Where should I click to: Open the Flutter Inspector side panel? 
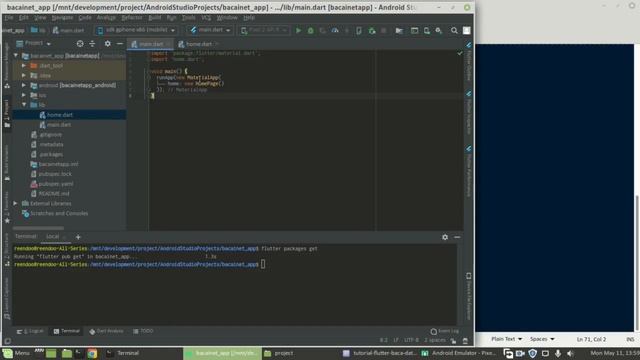pos(469,113)
